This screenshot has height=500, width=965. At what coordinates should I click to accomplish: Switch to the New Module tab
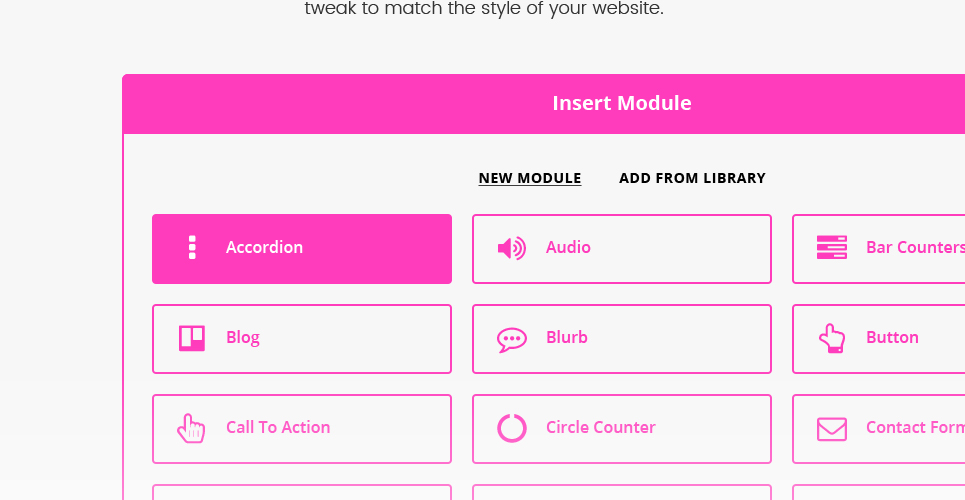tap(530, 178)
